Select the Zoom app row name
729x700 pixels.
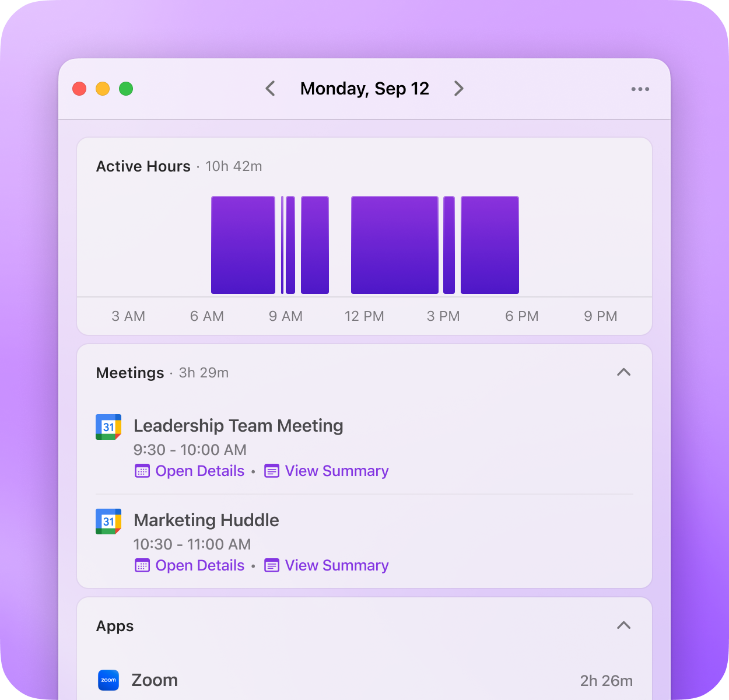click(x=155, y=680)
